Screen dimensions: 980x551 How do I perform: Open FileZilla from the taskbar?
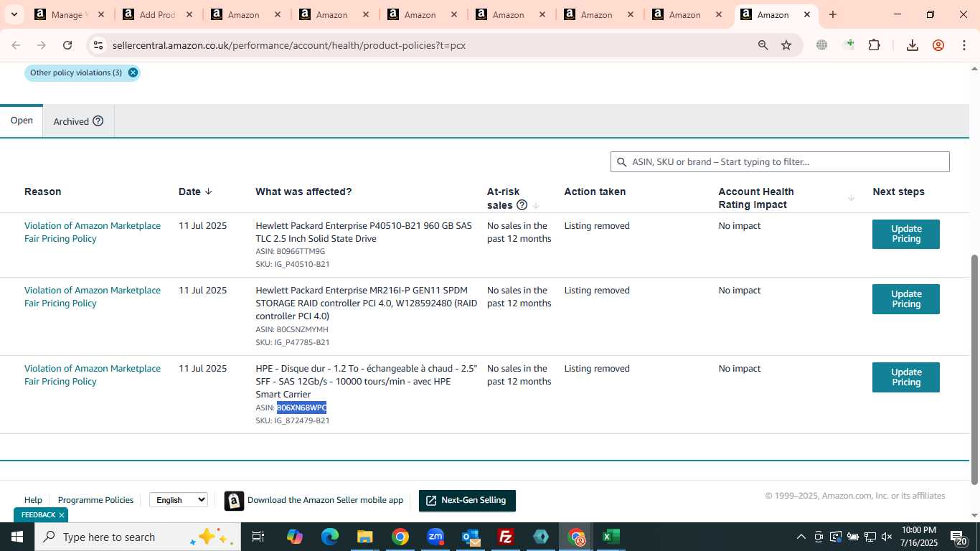point(506,537)
